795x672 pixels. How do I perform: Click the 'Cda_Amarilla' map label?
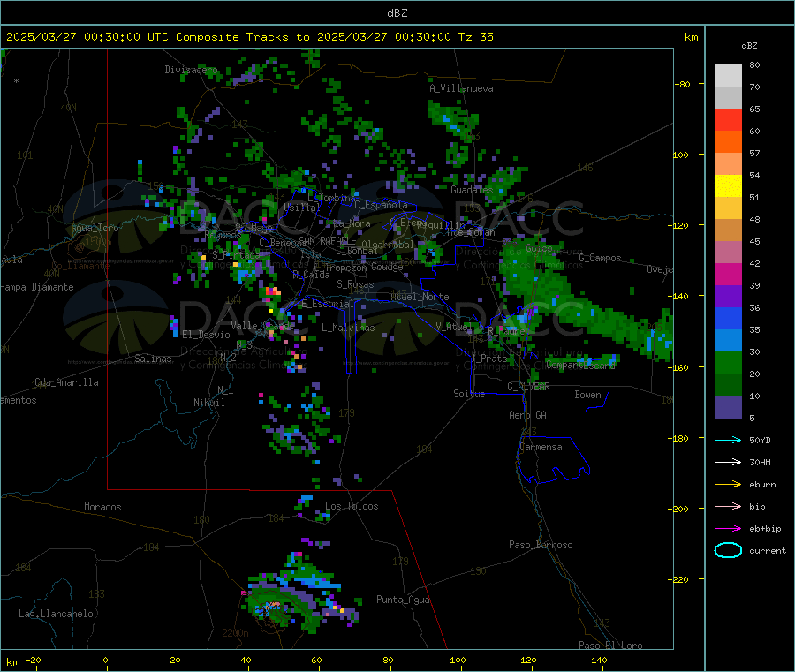66,382
